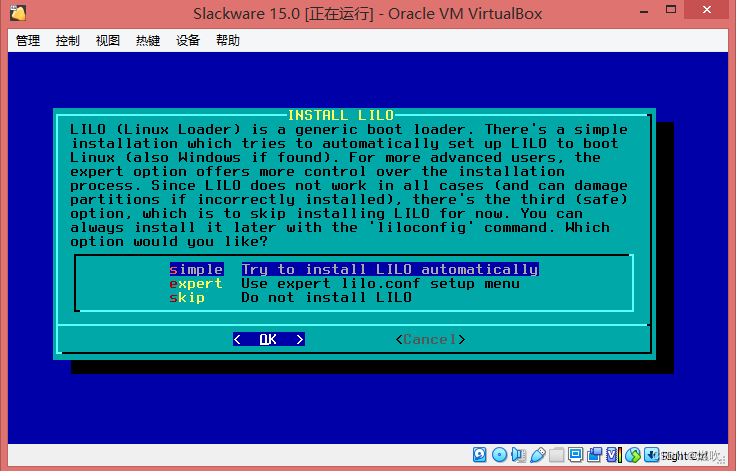Maximize the VirtualBox window

click(x=671, y=10)
